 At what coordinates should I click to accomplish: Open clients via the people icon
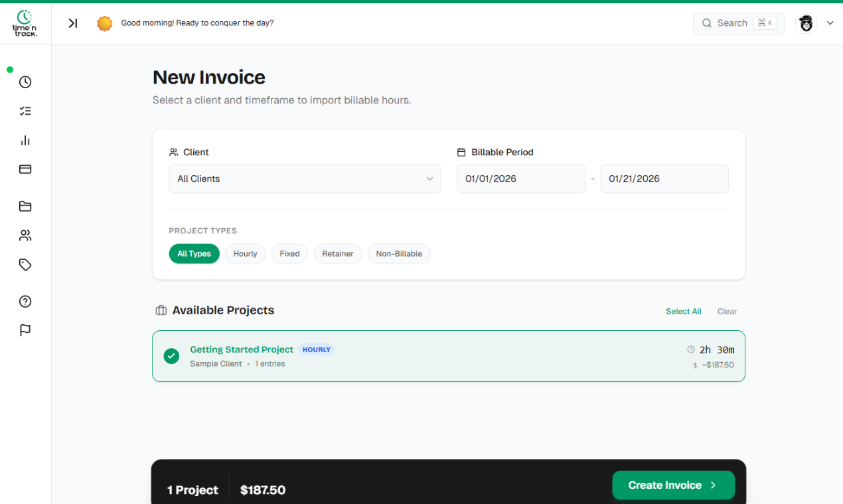(25, 235)
